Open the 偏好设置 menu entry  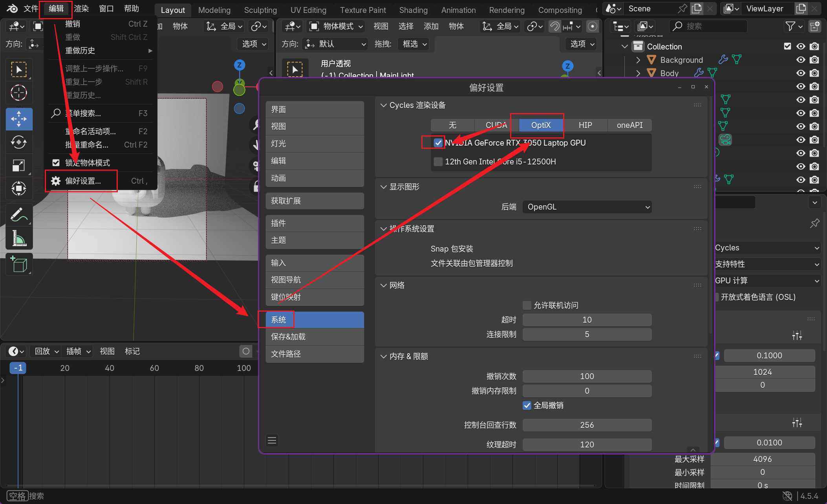(82, 181)
